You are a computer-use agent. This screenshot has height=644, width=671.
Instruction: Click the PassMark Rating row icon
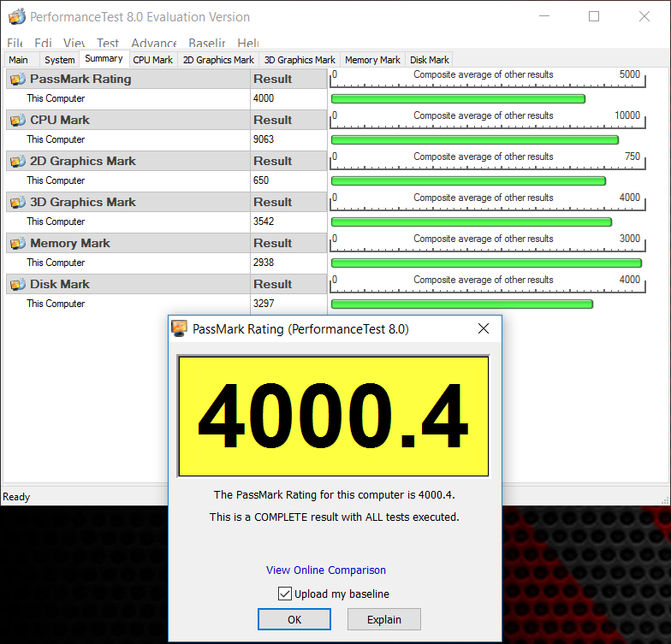click(17, 79)
